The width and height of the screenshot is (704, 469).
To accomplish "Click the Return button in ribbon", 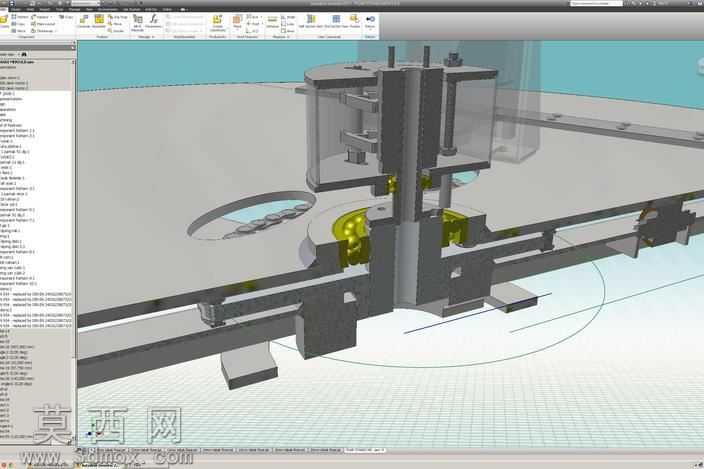I will 370,21.
